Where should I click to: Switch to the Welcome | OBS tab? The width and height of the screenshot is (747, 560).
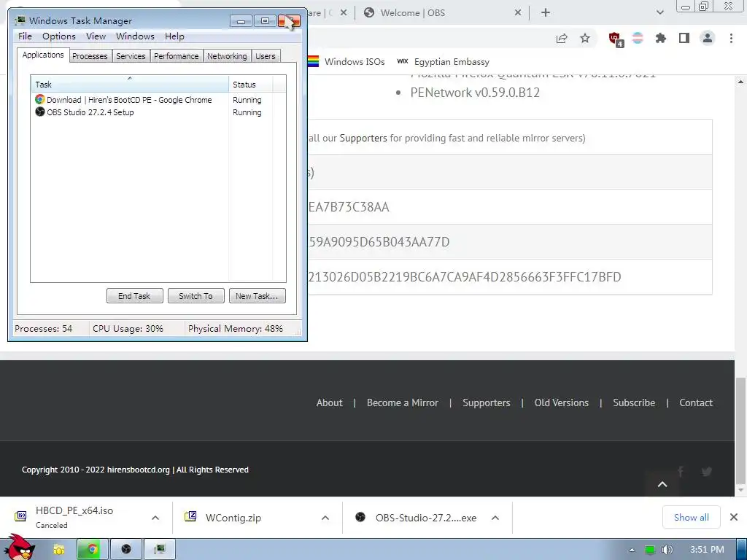pos(441,13)
